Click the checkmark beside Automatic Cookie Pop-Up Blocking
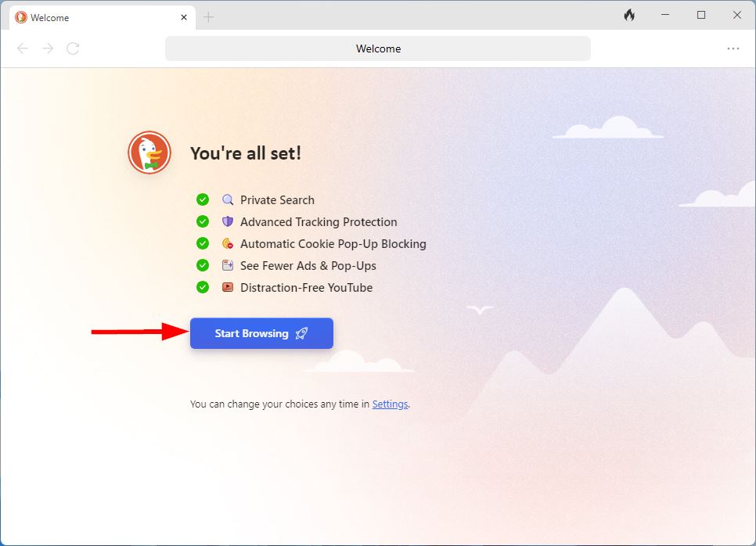The width and height of the screenshot is (756, 546). pyautogui.click(x=203, y=243)
